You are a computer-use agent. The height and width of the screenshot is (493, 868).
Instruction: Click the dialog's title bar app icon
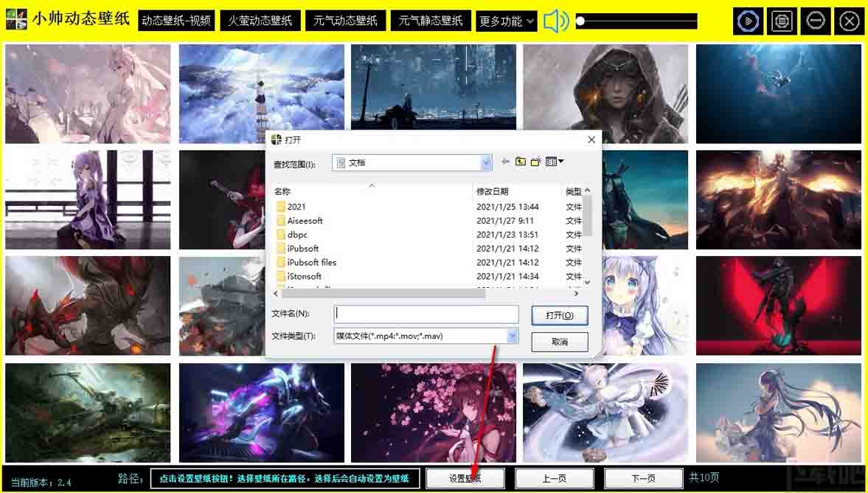click(x=277, y=139)
